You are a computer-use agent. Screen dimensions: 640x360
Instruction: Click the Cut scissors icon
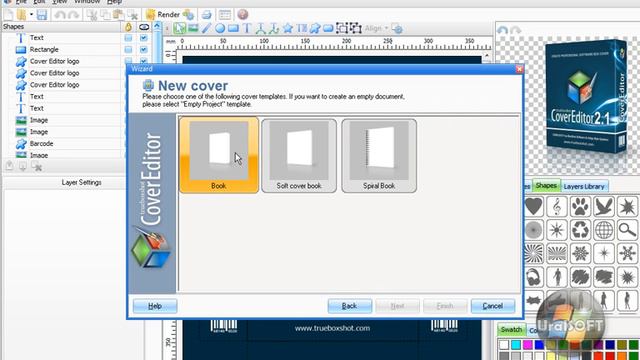(x=92, y=15)
